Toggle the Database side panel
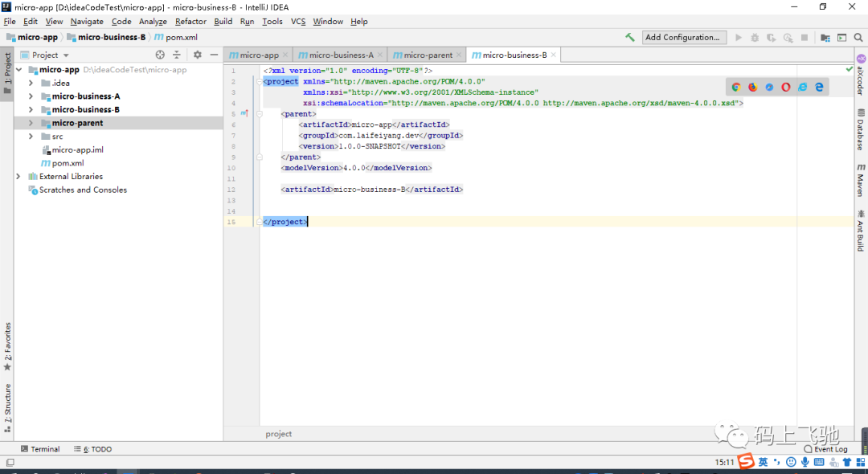This screenshot has height=474, width=868. coord(861,129)
